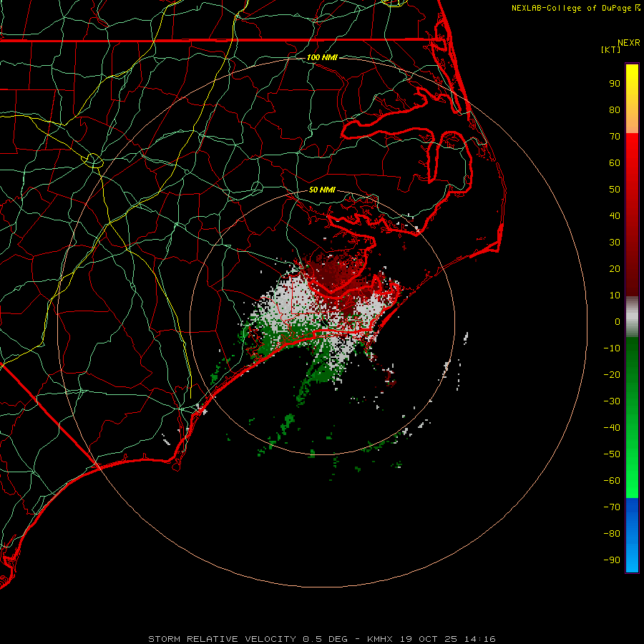The image size is (644, 644).
Task: Click the positive 70 knot scale value
Action: click(x=615, y=137)
